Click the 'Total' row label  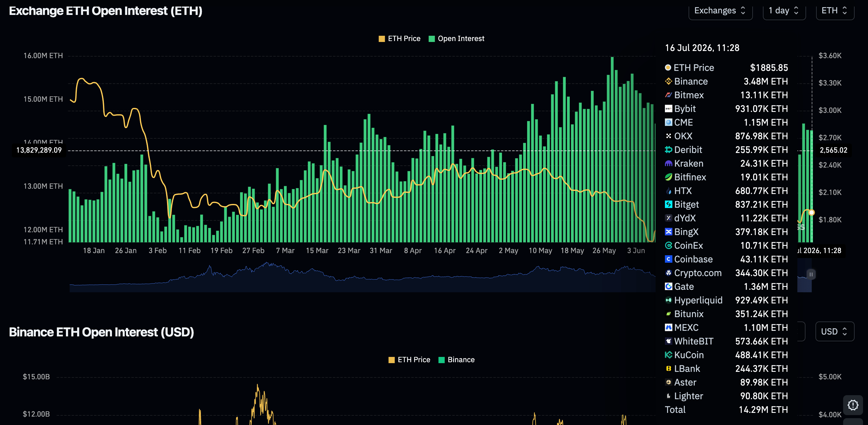click(675, 409)
